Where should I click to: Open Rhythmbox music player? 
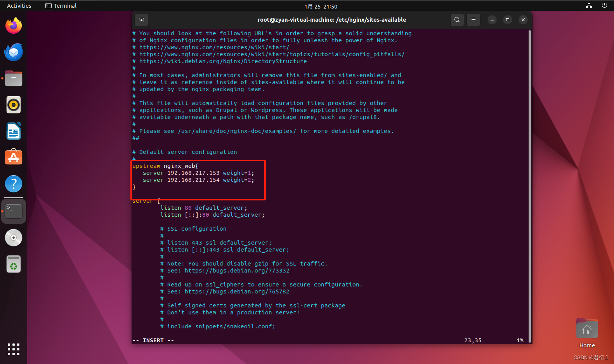click(x=14, y=105)
